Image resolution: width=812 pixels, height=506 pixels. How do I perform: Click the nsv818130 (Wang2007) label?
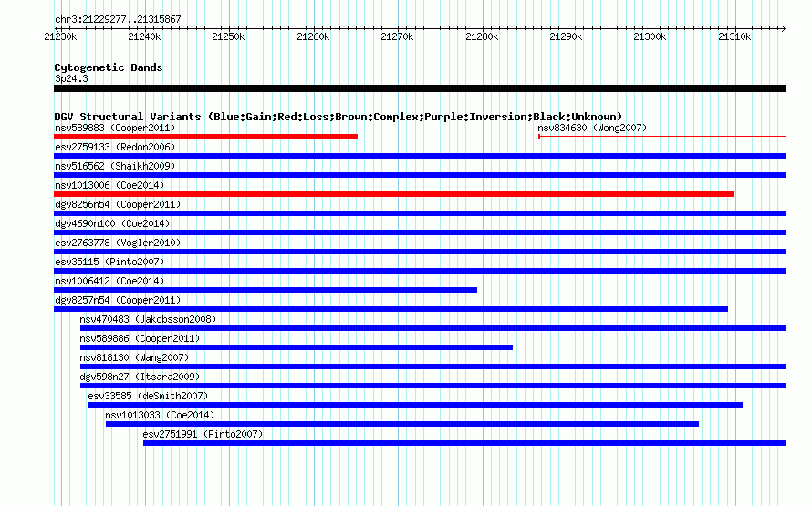tap(134, 357)
